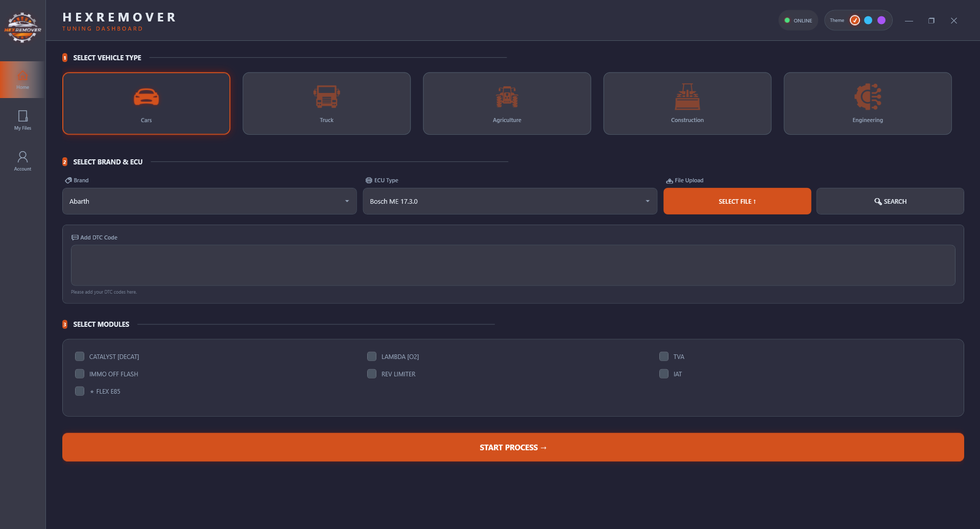
Task: Select the Agriculture vehicle type card
Action: click(x=507, y=104)
